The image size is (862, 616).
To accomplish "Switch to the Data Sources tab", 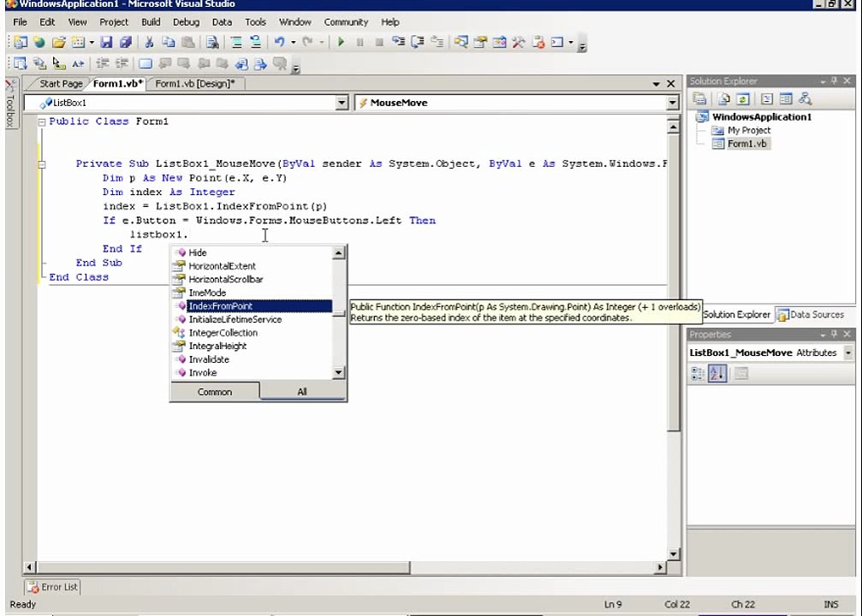I will [811, 314].
